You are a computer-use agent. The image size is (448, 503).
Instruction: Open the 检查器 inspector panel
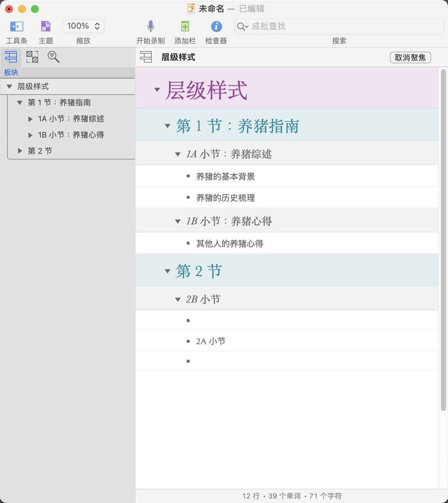pyautogui.click(x=216, y=26)
